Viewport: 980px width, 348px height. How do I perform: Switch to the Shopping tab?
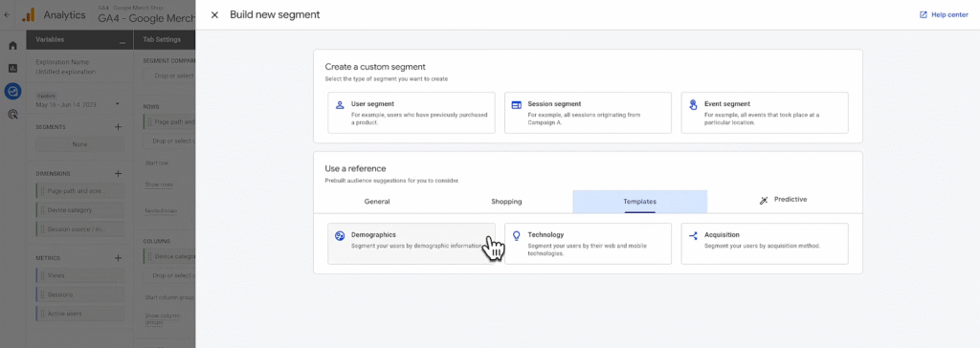point(506,202)
